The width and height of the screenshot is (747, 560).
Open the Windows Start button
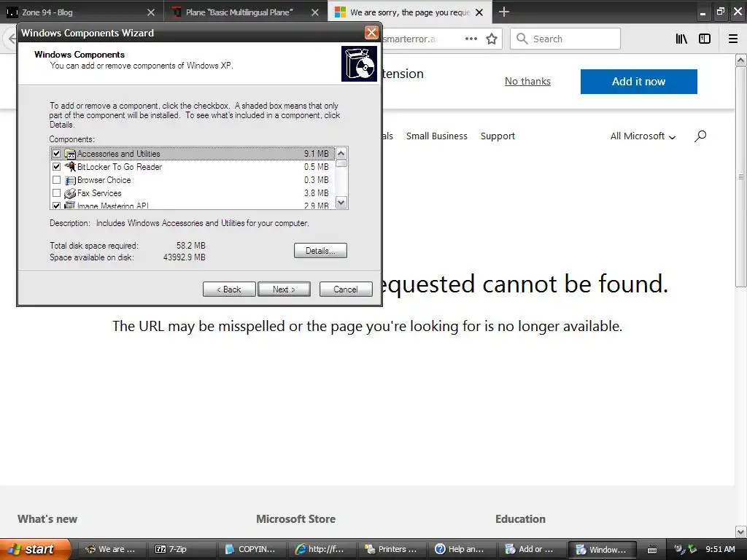[35, 549]
